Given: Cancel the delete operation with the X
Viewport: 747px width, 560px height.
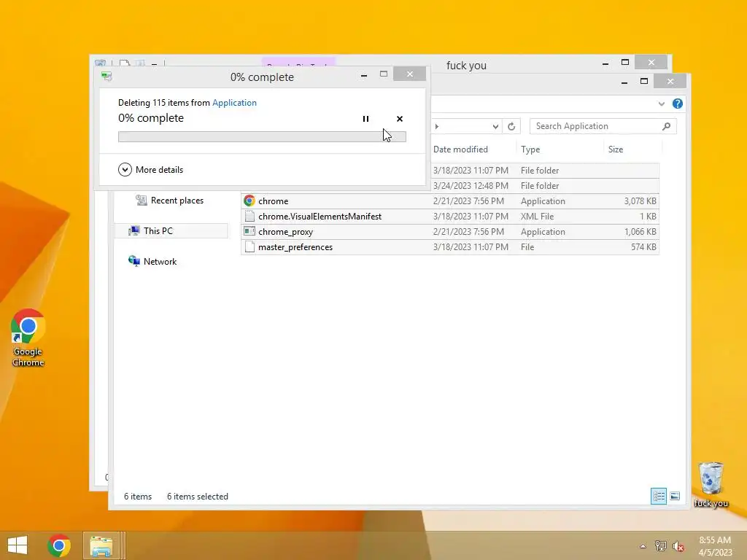Looking at the screenshot, I should 400,119.
